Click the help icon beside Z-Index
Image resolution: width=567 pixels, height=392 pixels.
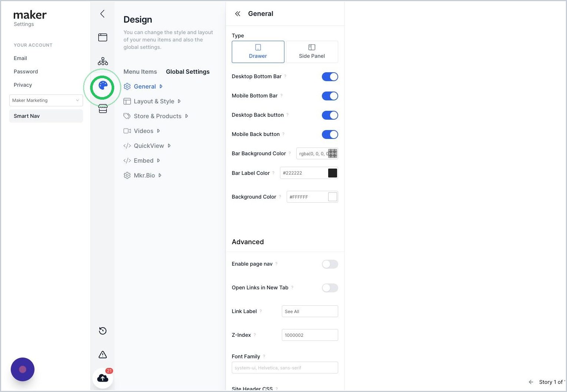point(255,335)
